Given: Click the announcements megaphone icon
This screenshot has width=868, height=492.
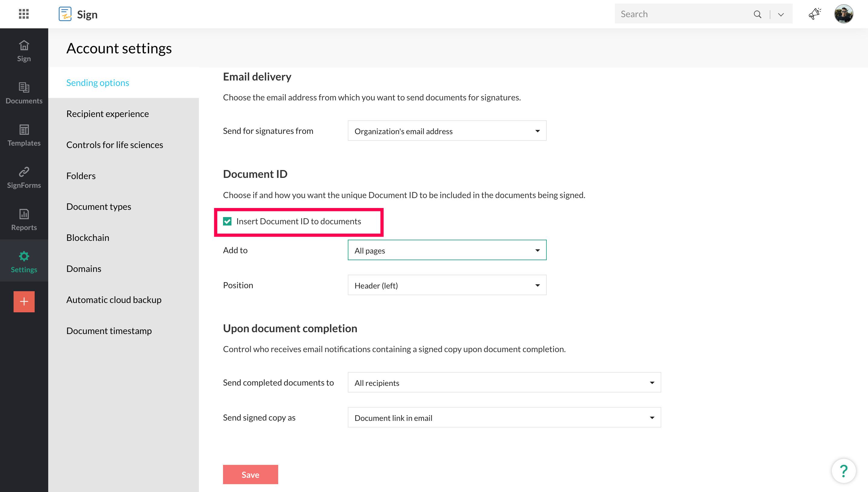Looking at the screenshot, I should tap(814, 14).
